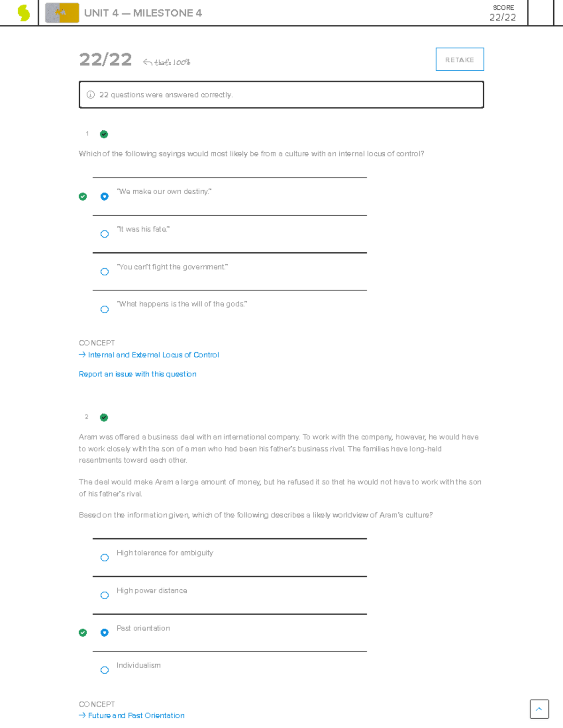This screenshot has height=728, width=563.
Task: Select the radio button for "High tolerance for ambiguity"
Action: tap(105, 557)
